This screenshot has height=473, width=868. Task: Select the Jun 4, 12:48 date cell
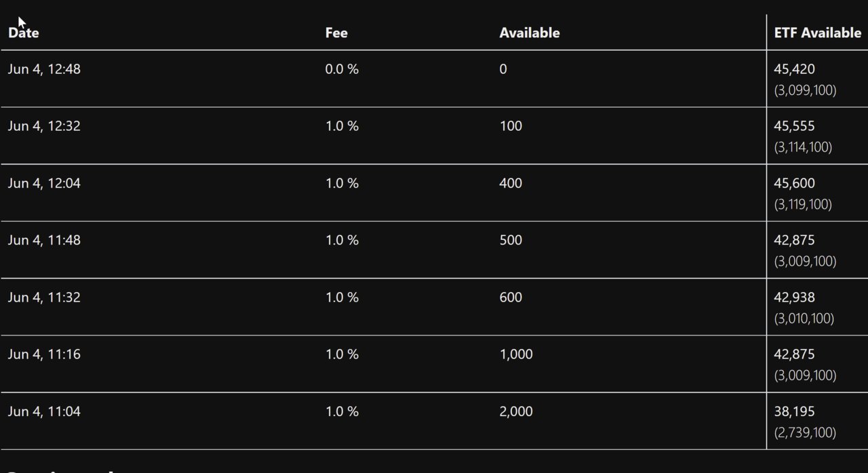(44, 69)
